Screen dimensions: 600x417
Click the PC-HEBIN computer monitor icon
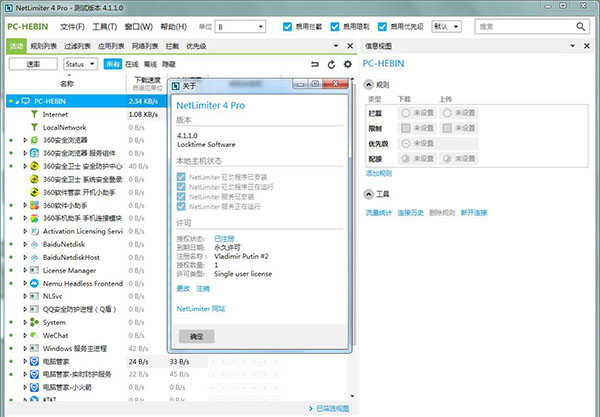pos(26,101)
